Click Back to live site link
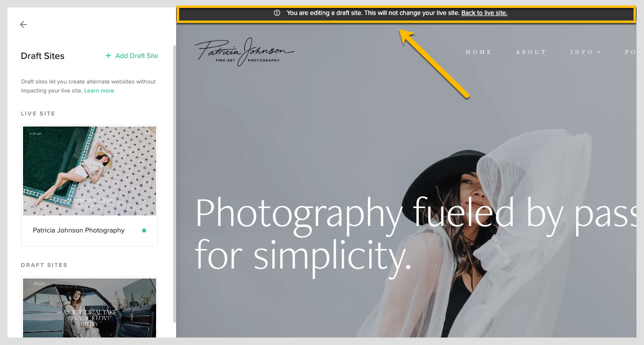 (484, 13)
